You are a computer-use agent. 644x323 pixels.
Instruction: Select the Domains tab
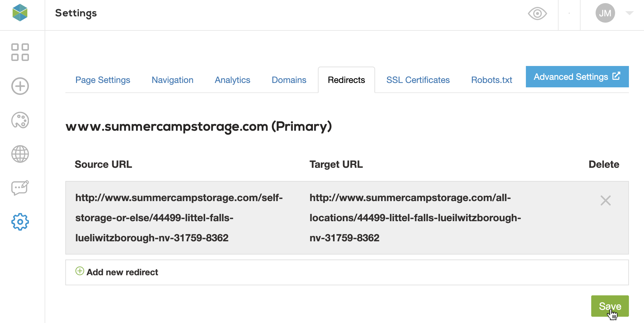pos(289,80)
